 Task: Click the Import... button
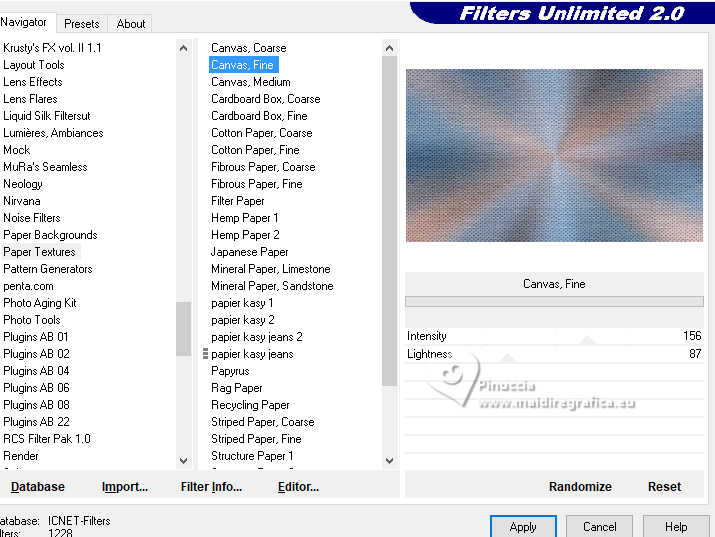[124, 486]
